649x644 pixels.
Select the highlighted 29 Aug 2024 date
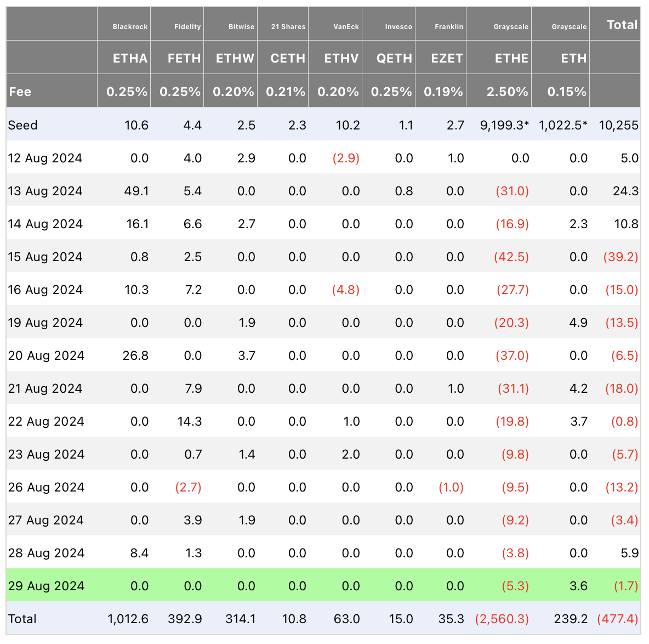(x=46, y=586)
